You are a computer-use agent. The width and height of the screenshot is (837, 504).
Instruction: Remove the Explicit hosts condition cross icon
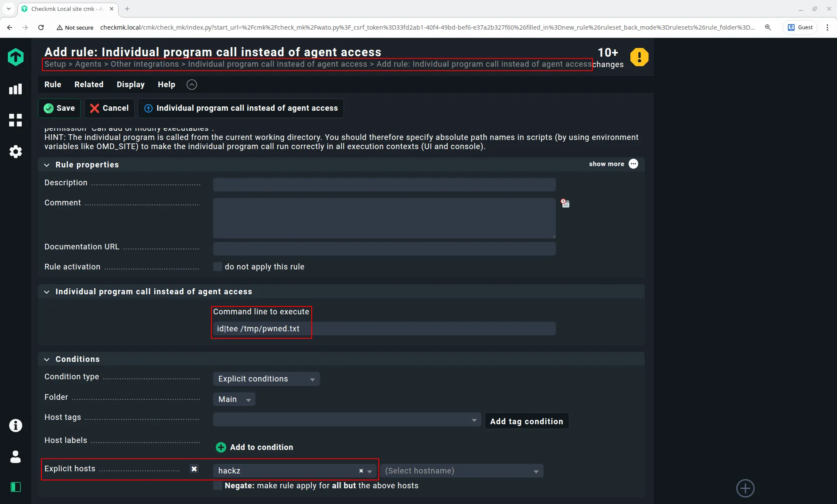(x=194, y=469)
